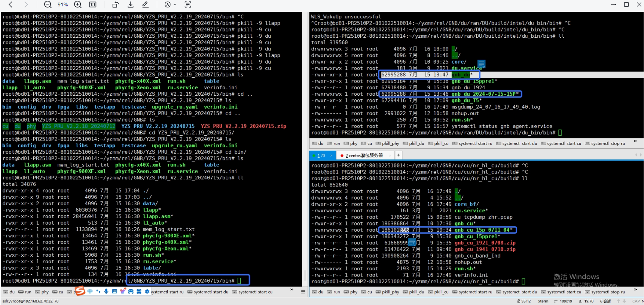Image resolution: width=644 pixels, height=305 pixels.
Task: Click '6 会话' session count in status bar
Action: 605,301
